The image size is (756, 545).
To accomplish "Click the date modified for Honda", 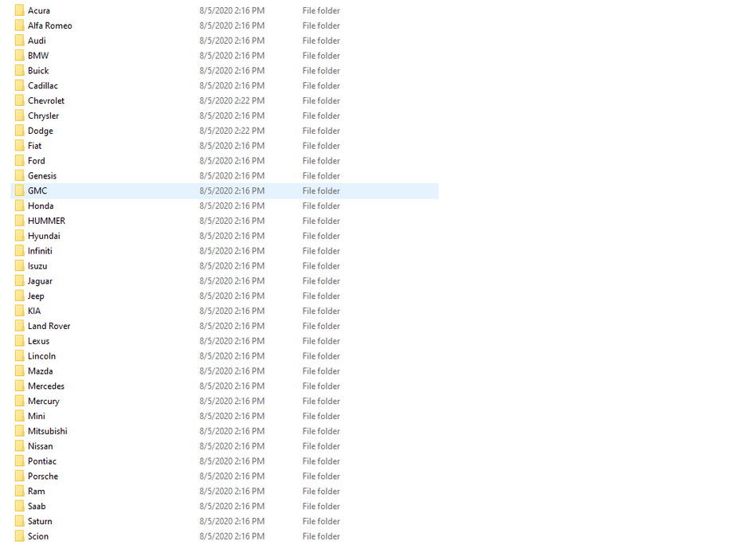I will pyautogui.click(x=232, y=206).
